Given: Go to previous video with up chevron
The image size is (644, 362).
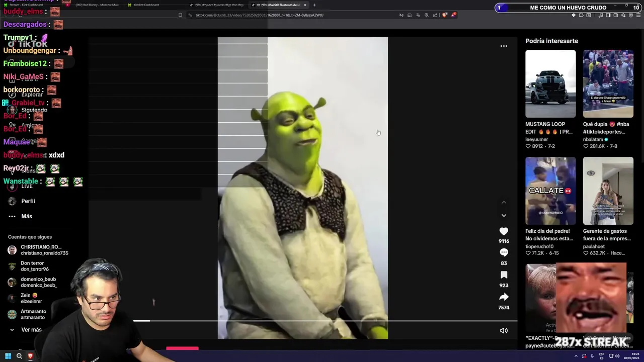Looking at the screenshot, I should [x=504, y=202].
